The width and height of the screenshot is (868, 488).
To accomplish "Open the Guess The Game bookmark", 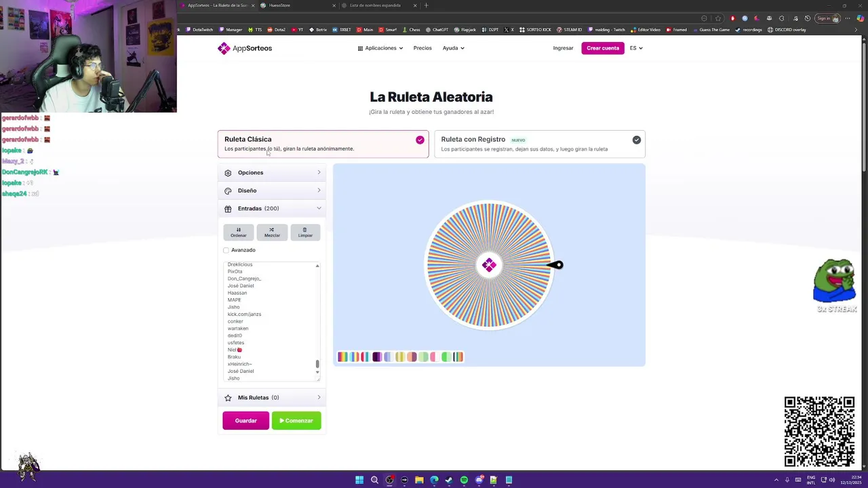I will tap(711, 30).
